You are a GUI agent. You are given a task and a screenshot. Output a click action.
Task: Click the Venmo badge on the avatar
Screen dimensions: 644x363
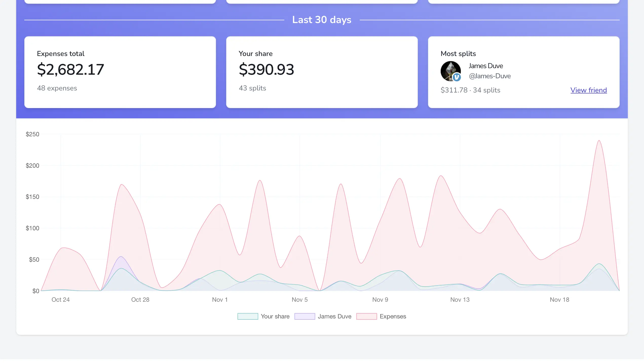click(x=457, y=77)
